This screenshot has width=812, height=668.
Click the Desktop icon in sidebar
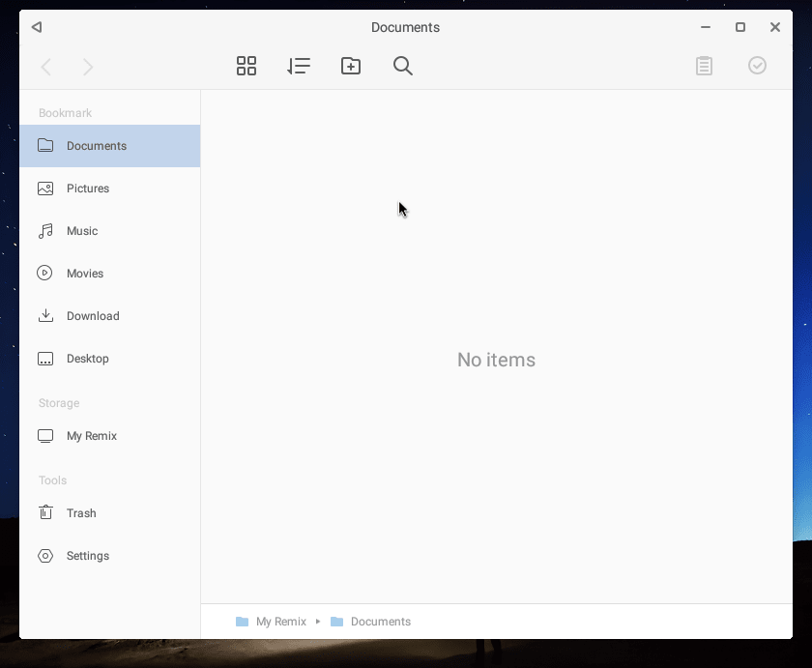pos(45,359)
